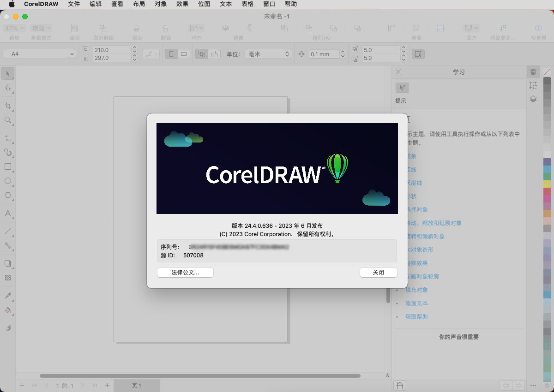This screenshot has height=392, width=554.
Task: Select the Zoom magnifier tool
Action: pos(8,120)
